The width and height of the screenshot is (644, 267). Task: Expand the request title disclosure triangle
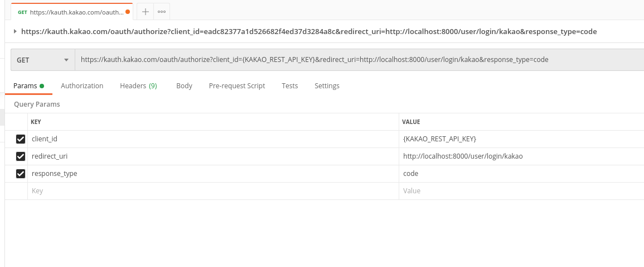click(15, 31)
